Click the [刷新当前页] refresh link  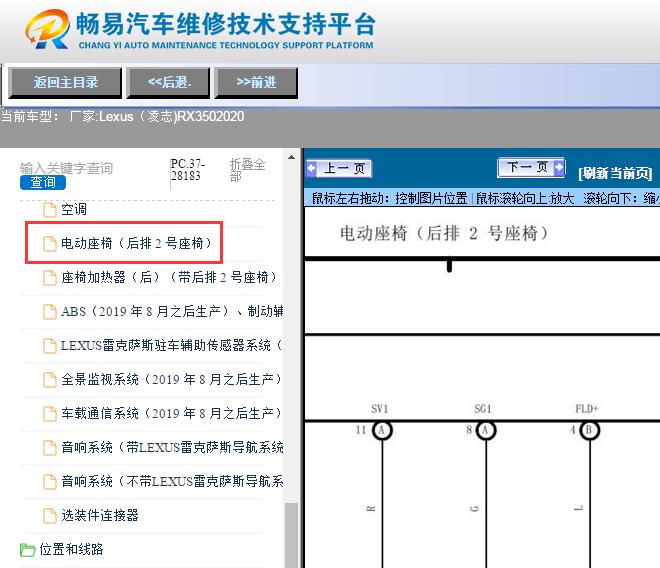click(615, 173)
